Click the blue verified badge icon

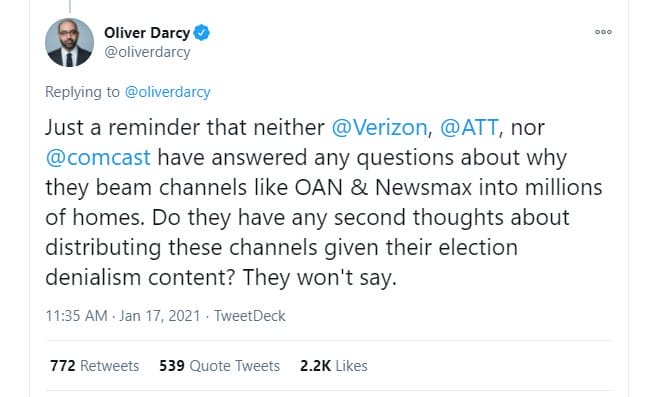(202, 33)
